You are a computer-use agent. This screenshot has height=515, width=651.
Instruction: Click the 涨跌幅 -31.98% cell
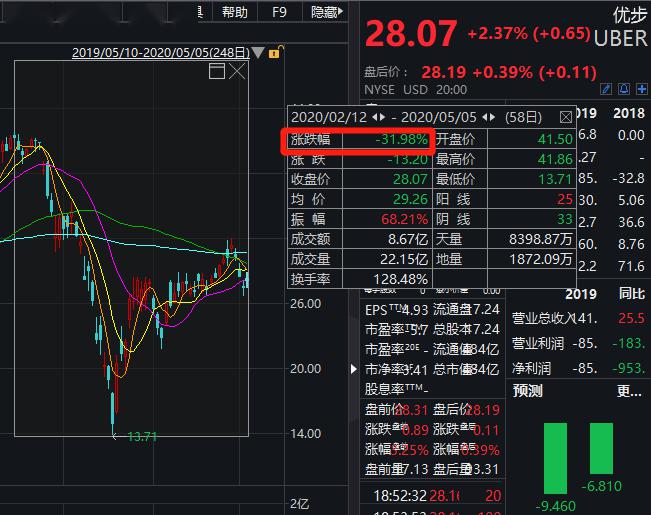click(x=360, y=140)
